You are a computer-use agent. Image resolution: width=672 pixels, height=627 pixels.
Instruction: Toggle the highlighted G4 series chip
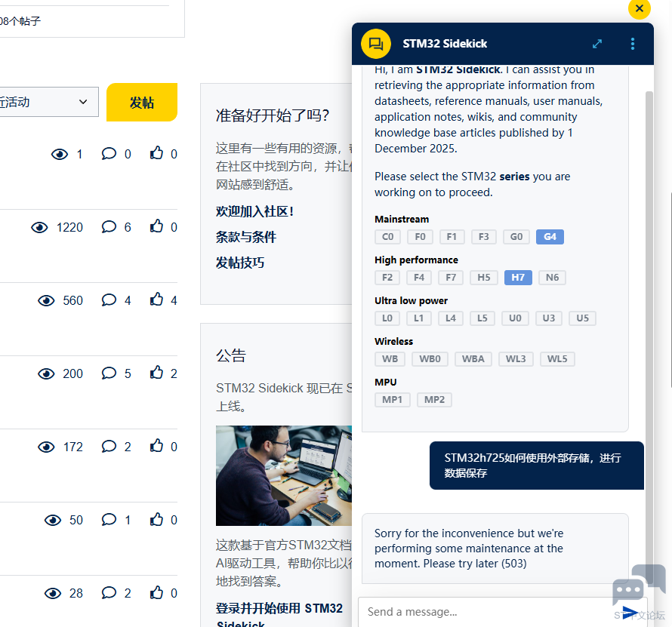pyautogui.click(x=550, y=237)
